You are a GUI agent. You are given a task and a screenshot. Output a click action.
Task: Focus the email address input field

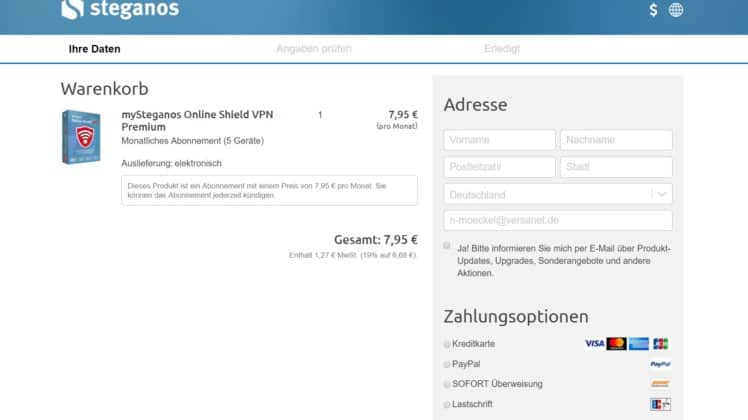coord(558,220)
